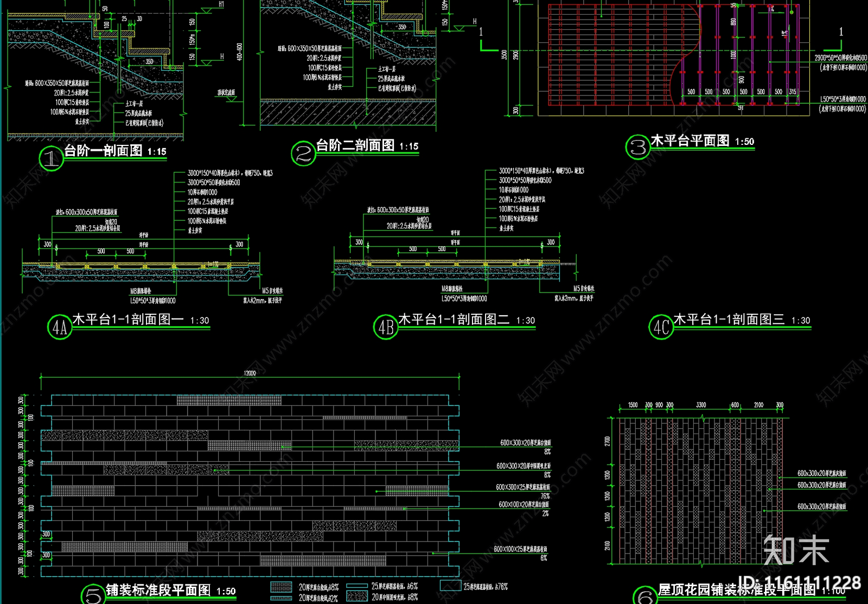Click the legend hatch swatch for 占2%

click(281, 597)
